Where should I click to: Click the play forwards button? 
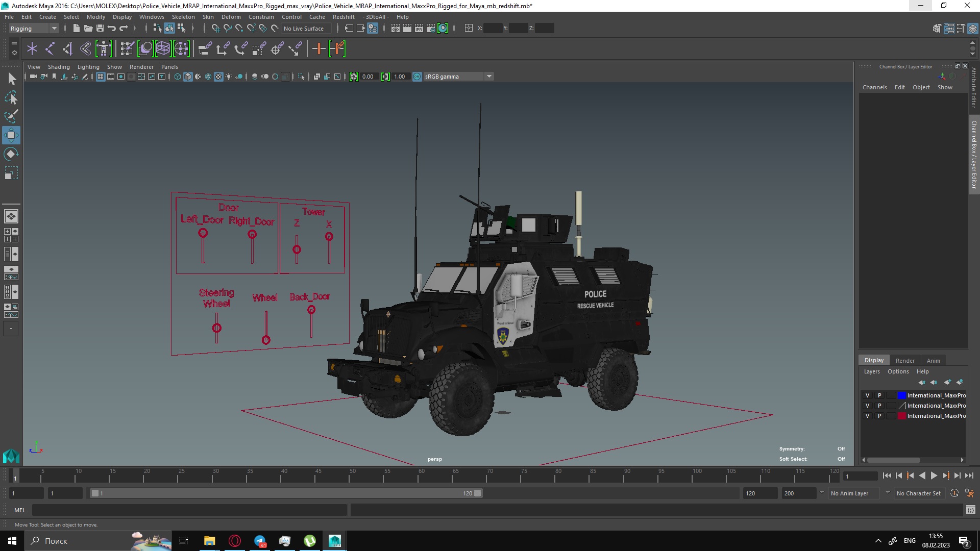pos(934,475)
